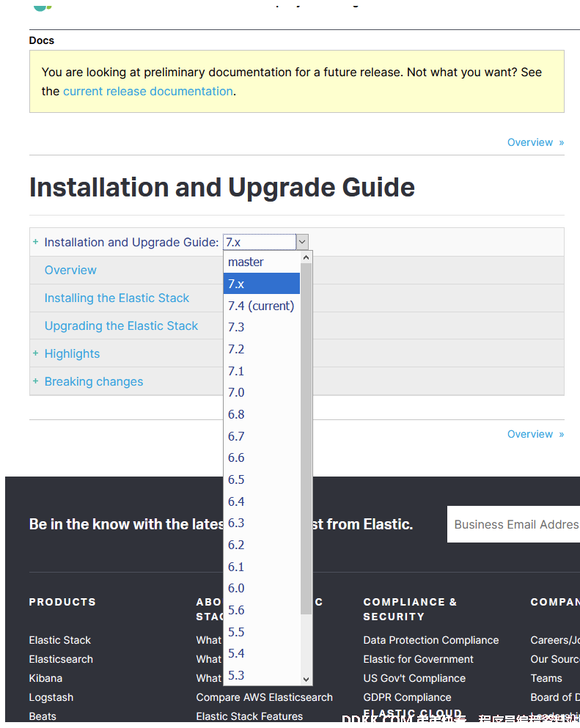Select 7.x in the version list
Image resolution: width=580 pixels, height=728 pixels.
point(262,284)
